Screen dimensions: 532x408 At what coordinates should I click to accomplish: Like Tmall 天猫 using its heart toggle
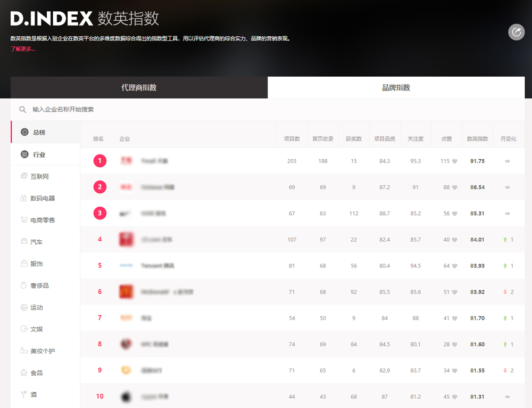click(x=455, y=161)
